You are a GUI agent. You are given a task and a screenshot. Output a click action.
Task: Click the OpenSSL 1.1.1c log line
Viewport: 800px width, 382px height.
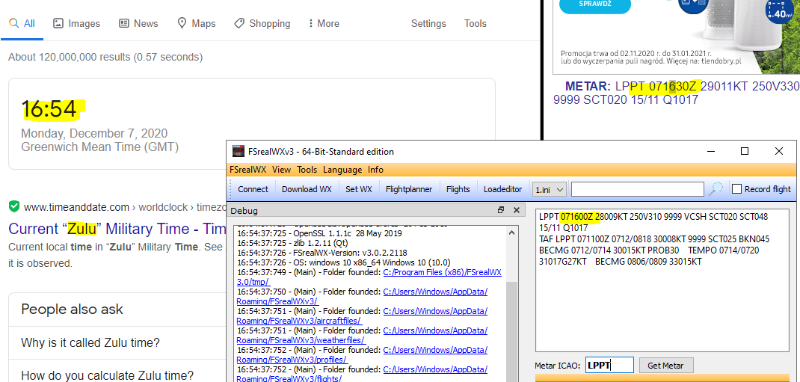[319, 234]
